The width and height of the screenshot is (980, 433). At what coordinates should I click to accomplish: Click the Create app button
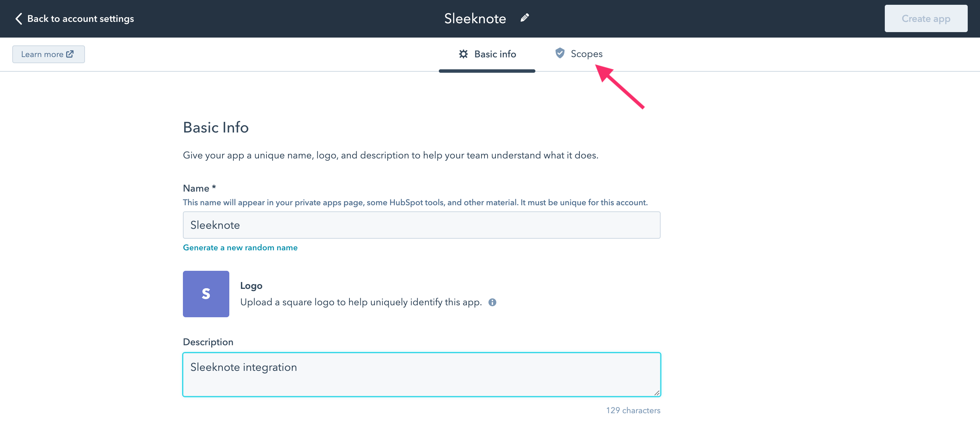(x=926, y=19)
